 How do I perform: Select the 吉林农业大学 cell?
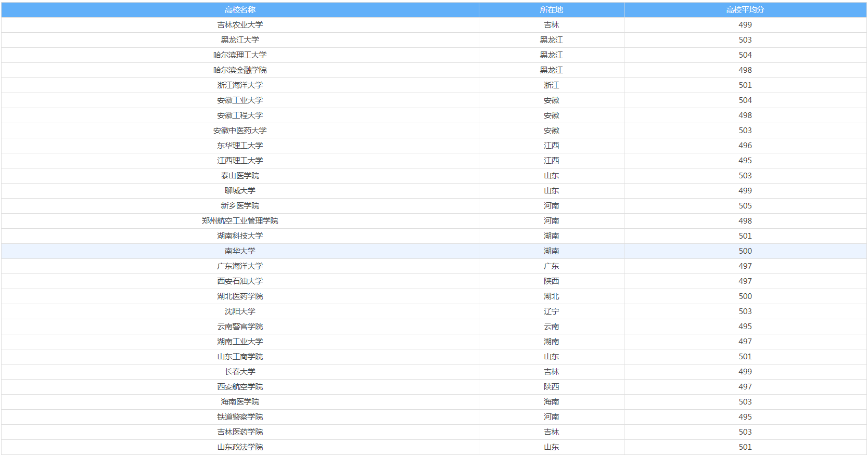click(x=240, y=25)
